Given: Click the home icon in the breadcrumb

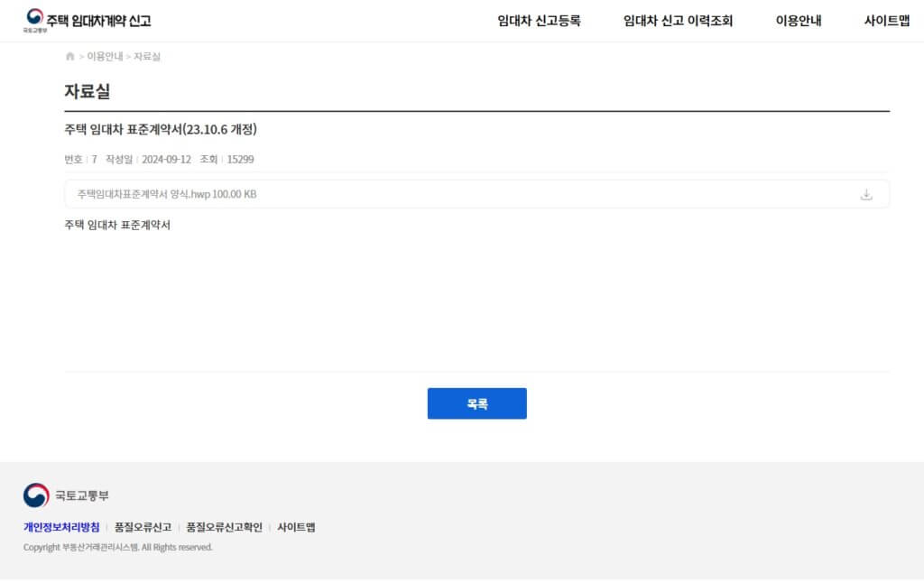Looking at the screenshot, I should click(x=70, y=57).
